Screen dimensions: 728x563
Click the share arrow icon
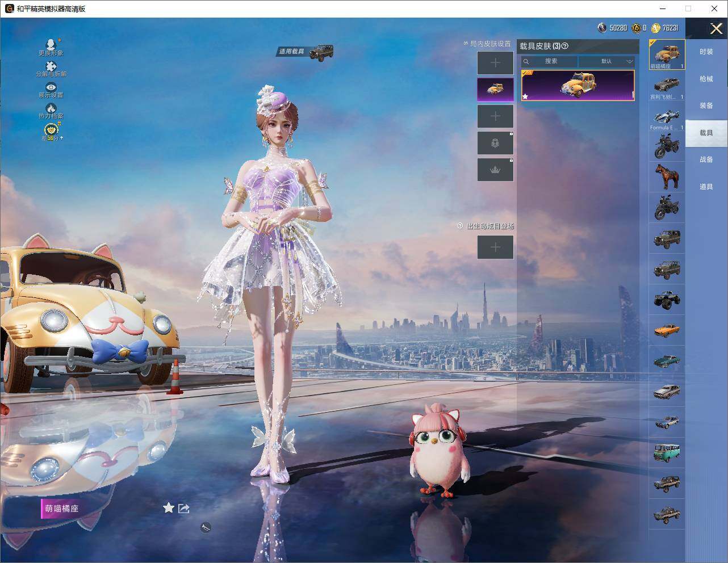(x=183, y=509)
